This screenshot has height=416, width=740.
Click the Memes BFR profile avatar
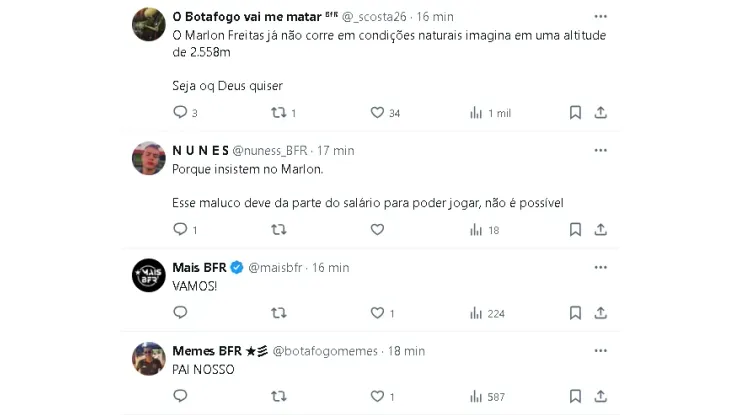click(149, 358)
